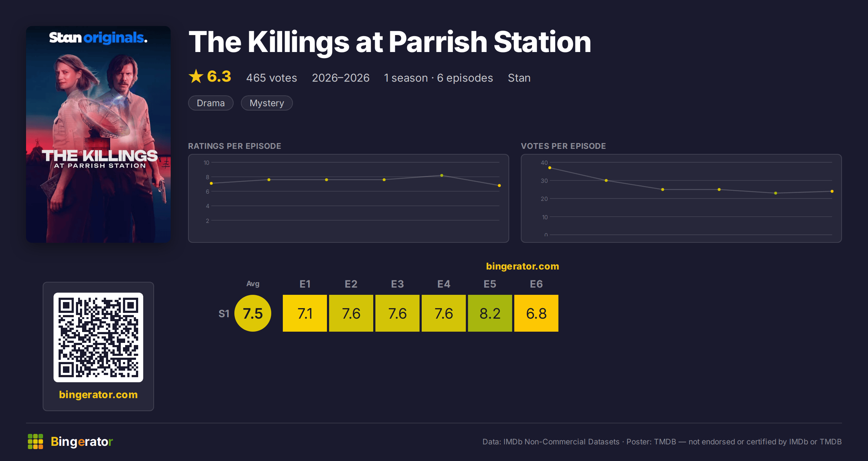The image size is (868, 461).
Task: Select the Mystery genre tag
Action: [x=267, y=103]
